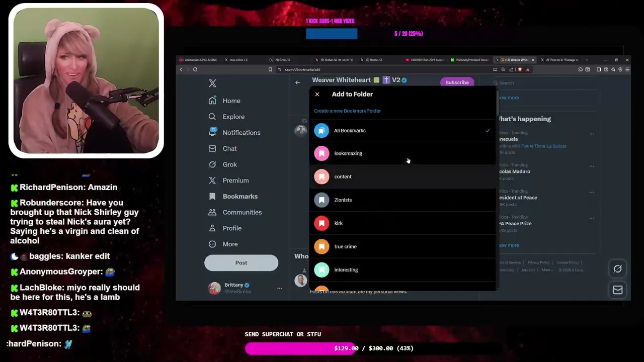Open the Cookie Policy link
Image resolution: width=644 pixels, height=362 pixels.
pos(568,262)
